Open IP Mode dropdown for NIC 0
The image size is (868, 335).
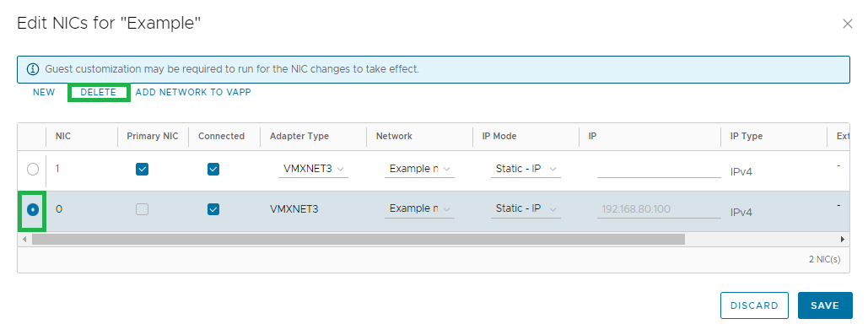tap(526, 208)
